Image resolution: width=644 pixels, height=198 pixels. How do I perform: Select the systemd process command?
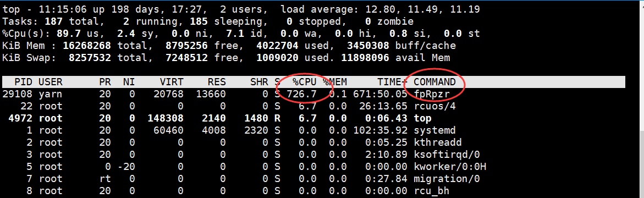[x=435, y=130]
